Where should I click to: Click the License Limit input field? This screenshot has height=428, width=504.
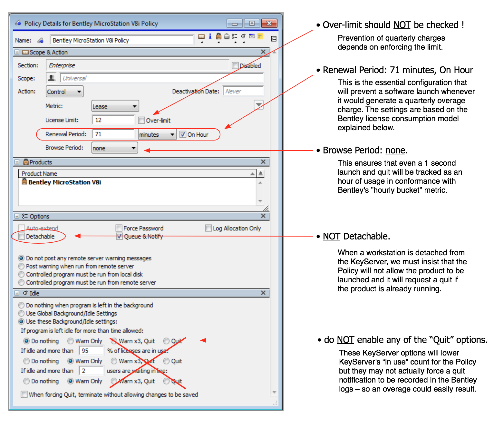113,120
